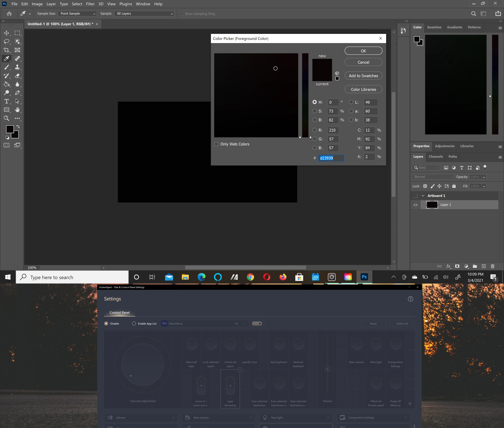504x428 pixels.
Task: Open the Sample Size dropdown
Action: coord(77,14)
